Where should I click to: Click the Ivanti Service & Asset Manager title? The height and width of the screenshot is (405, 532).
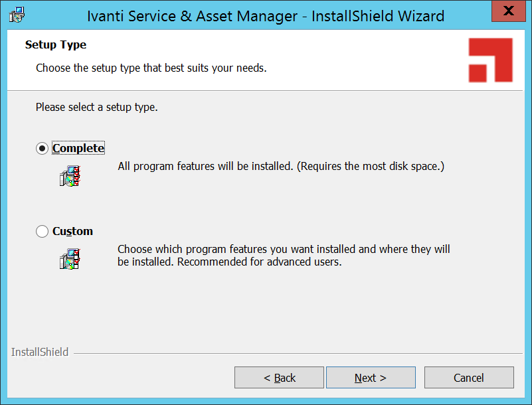[266, 15]
